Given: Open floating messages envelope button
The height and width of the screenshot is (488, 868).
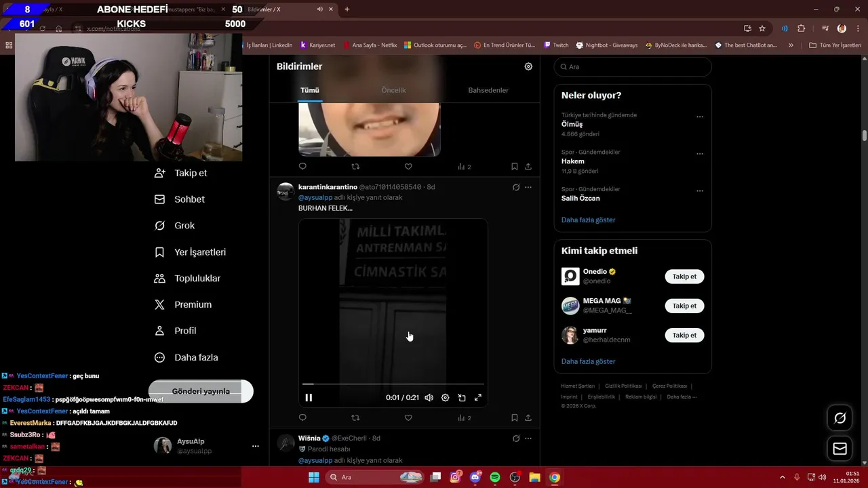Looking at the screenshot, I should (x=840, y=449).
